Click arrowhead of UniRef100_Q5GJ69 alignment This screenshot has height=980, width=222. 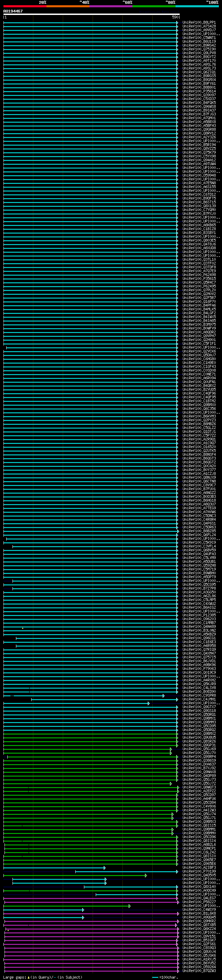coord(171,749)
